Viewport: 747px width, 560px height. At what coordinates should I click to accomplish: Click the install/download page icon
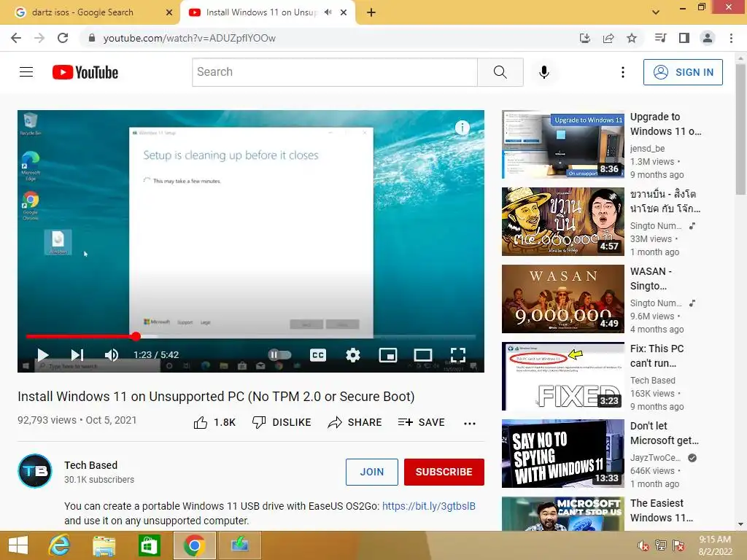pyautogui.click(x=585, y=38)
